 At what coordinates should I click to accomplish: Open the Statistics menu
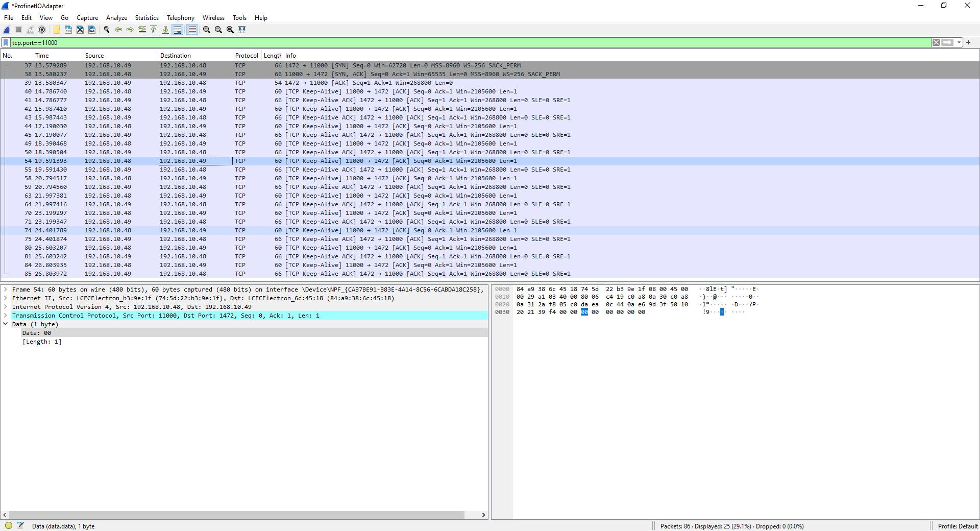pyautogui.click(x=147, y=18)
